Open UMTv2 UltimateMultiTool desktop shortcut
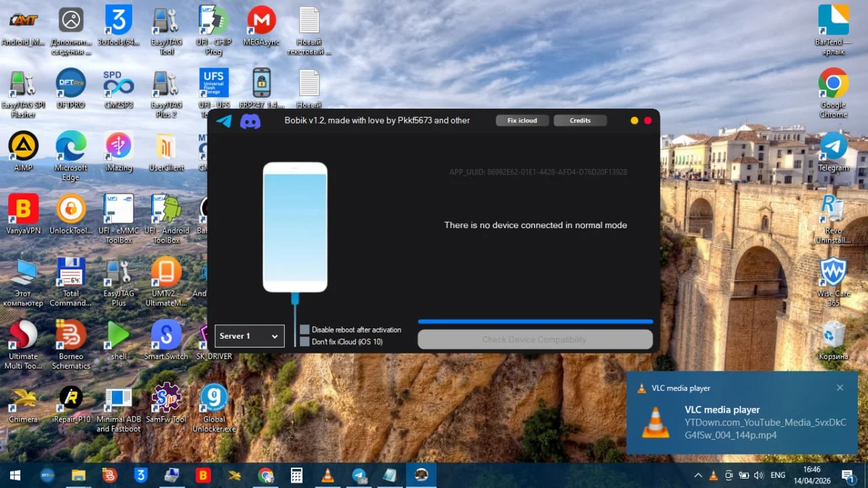This screenshot has width=868, height=488. point(166,282)
